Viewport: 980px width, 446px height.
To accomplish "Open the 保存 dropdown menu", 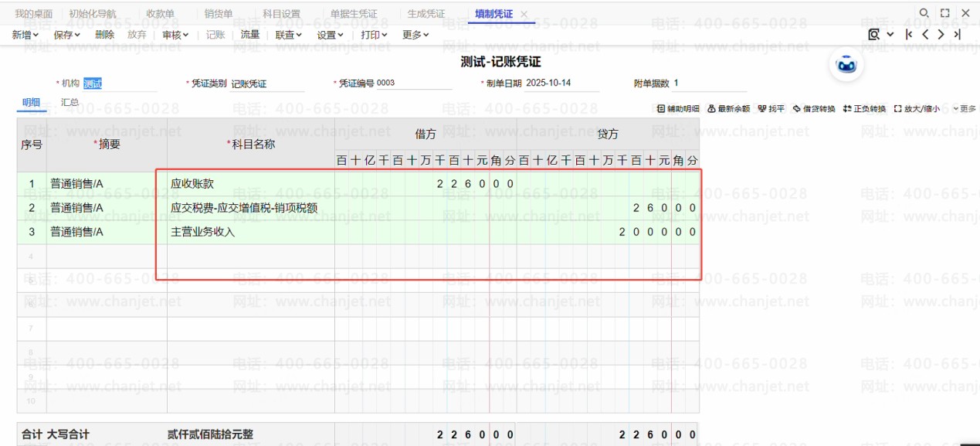I will point(67,35).
